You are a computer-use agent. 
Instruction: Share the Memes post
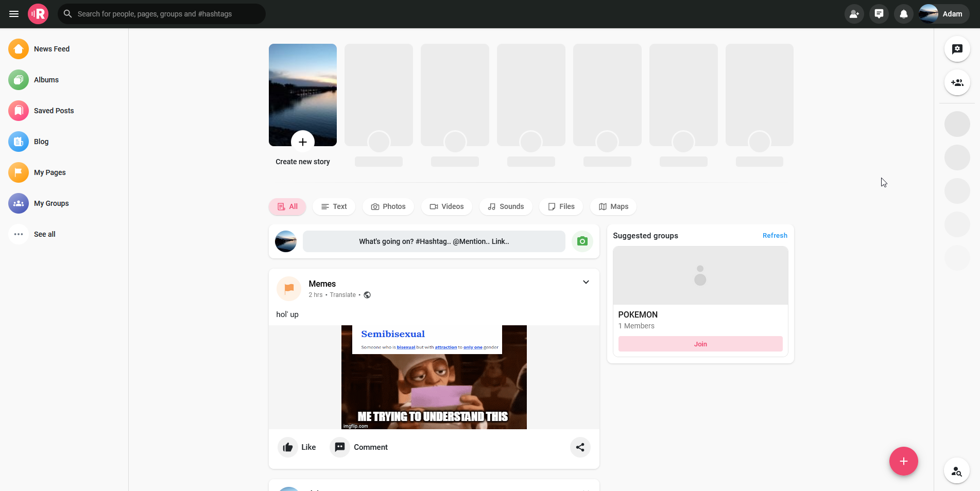(580, 447)
